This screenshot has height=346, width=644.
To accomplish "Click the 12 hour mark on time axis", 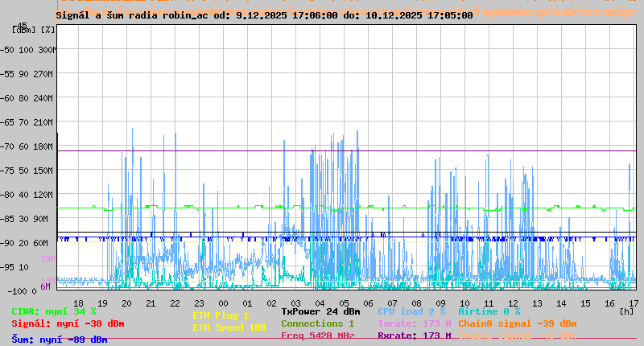I will (513, 303).
